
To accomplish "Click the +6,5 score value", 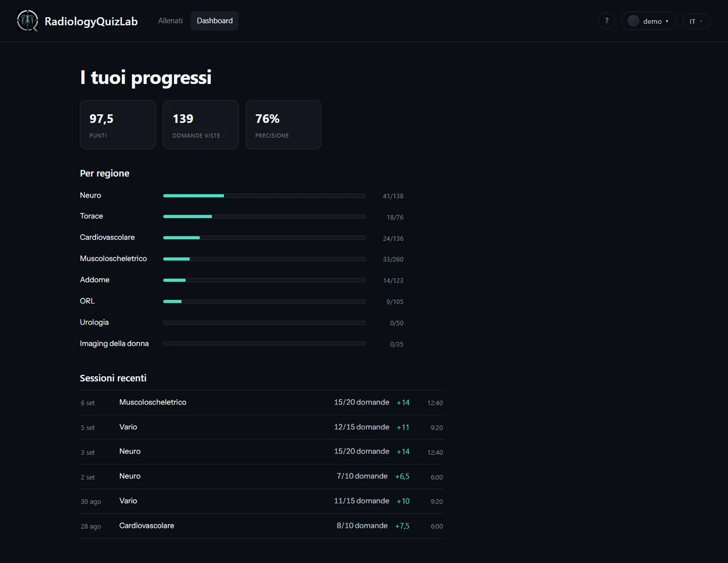I will (x=402, y=477).
